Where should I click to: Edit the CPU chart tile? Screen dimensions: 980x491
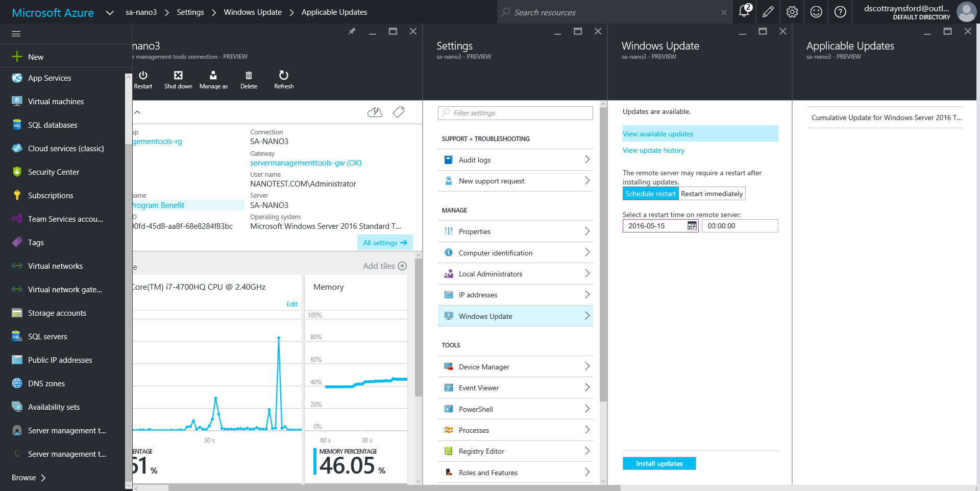tap(292, 304)
